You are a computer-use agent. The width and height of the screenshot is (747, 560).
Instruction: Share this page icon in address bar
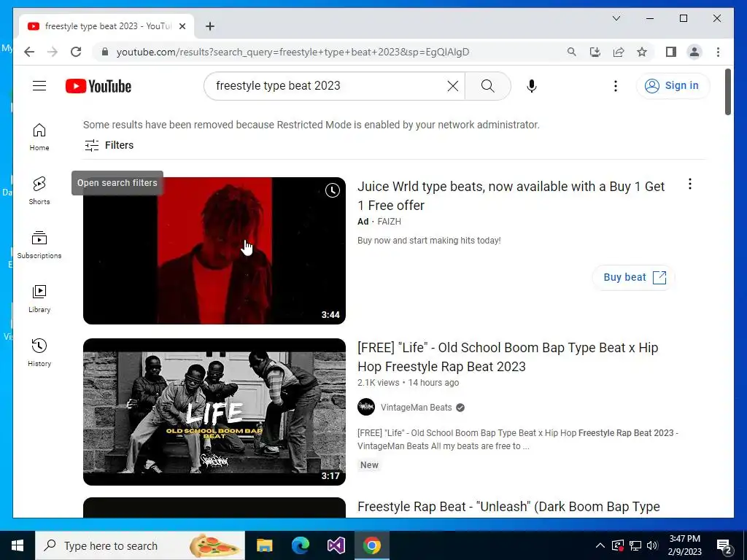[619, 52]
